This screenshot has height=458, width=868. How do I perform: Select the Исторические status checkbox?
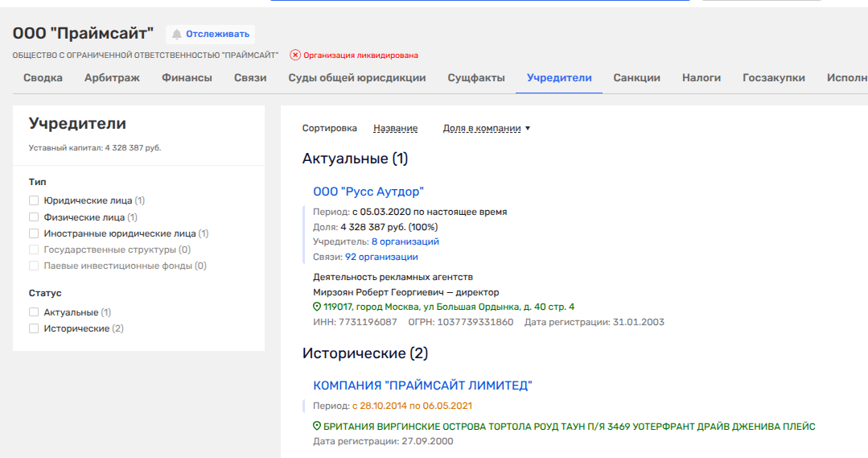click(x=34, y=328)
